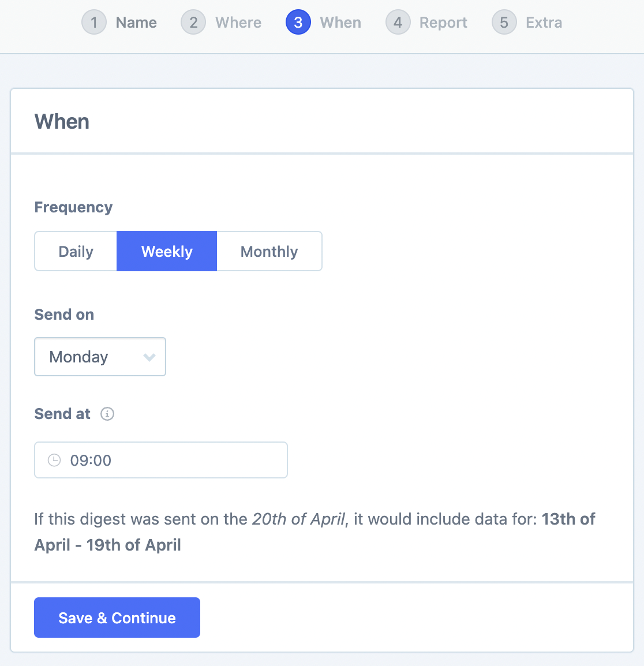Click step 5 circle icon

(x=504, y=23)
